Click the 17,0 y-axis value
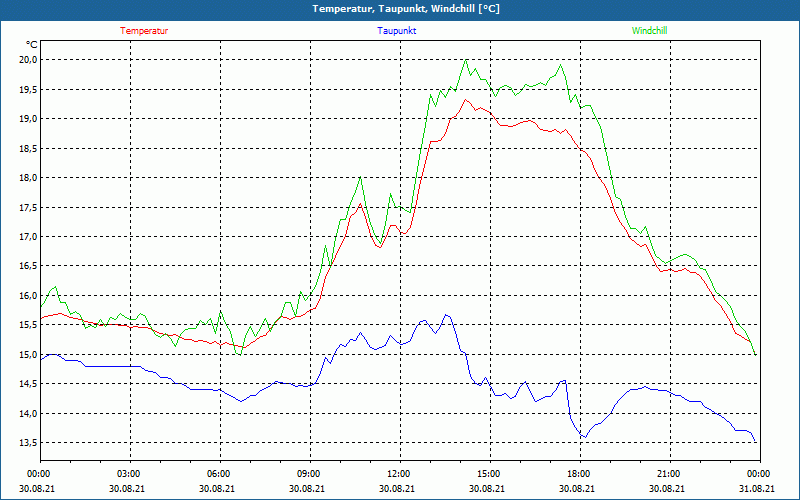This screenshot has width=800, height=500. [29, 237]
